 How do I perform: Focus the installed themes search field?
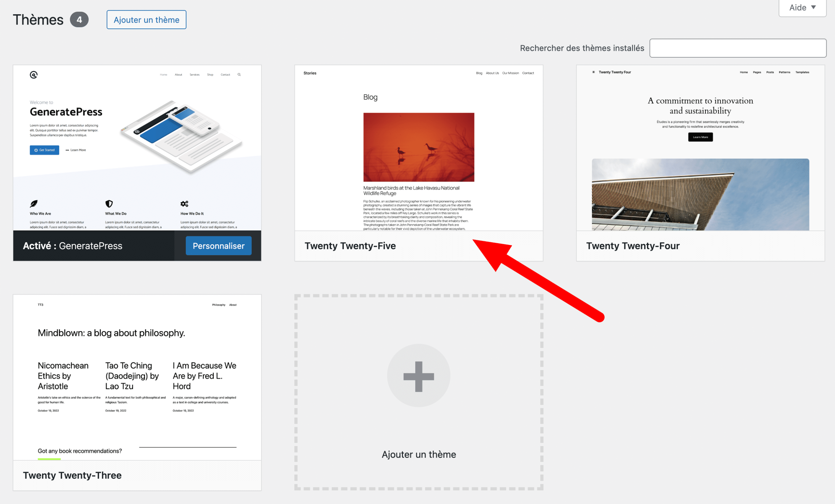coord(738,48)
